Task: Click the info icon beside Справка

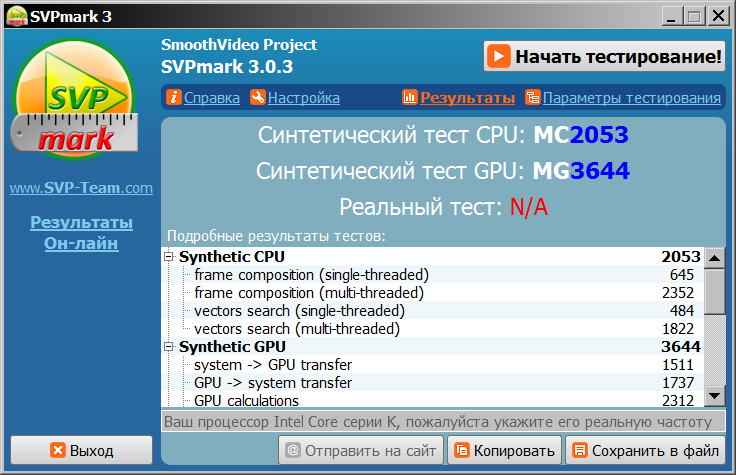Action: point(174,98)
